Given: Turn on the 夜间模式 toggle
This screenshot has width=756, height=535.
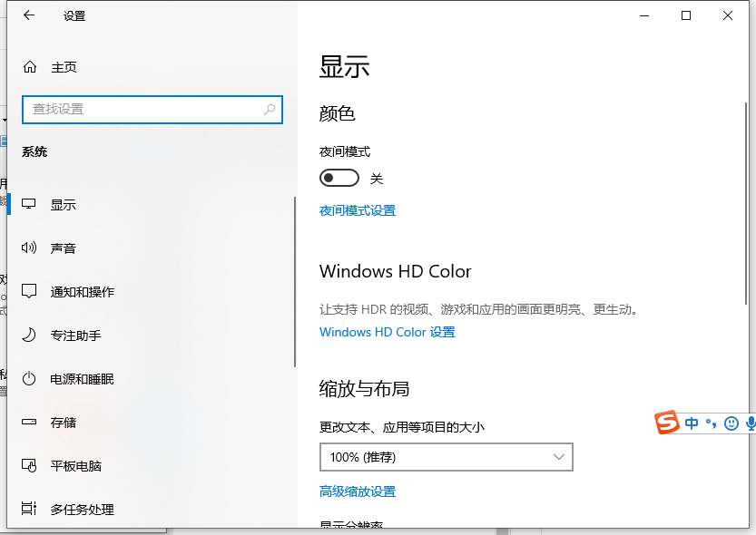Looking at the screenshot, I should (339, 178).
